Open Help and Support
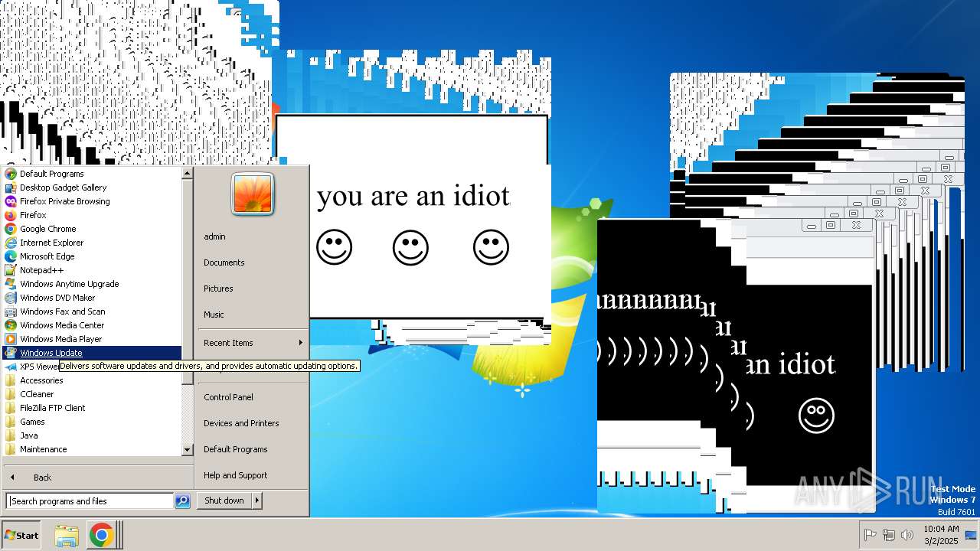Viewport: 980px width, 551px height. pos(235,475)
